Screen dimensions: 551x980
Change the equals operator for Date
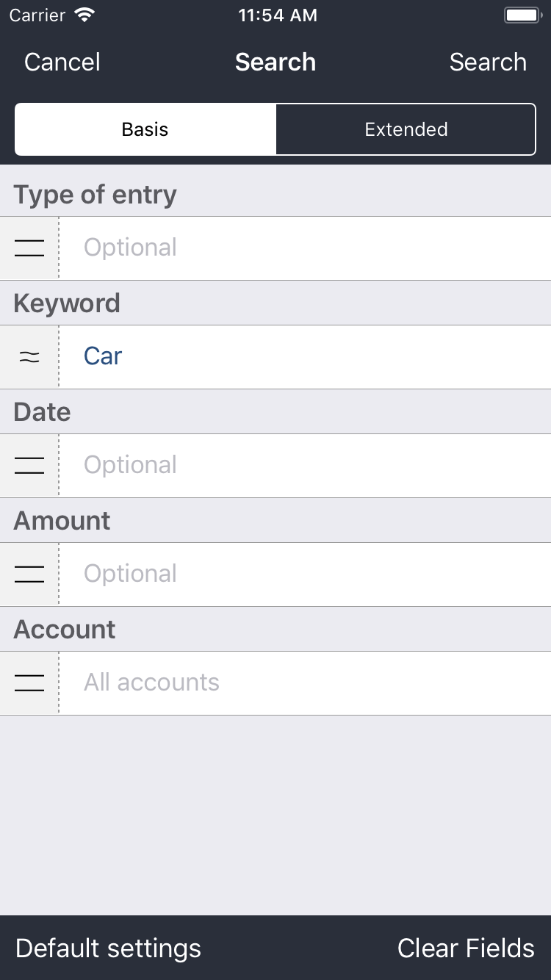(x=29, y=466)
